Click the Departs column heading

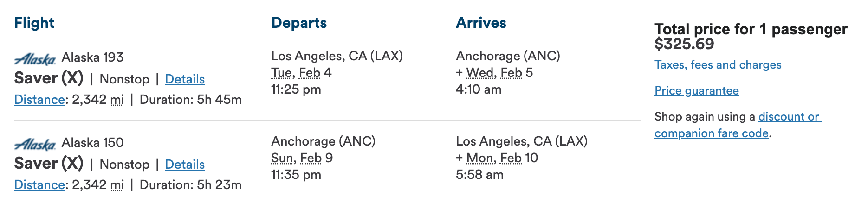(x=299, y=23)
